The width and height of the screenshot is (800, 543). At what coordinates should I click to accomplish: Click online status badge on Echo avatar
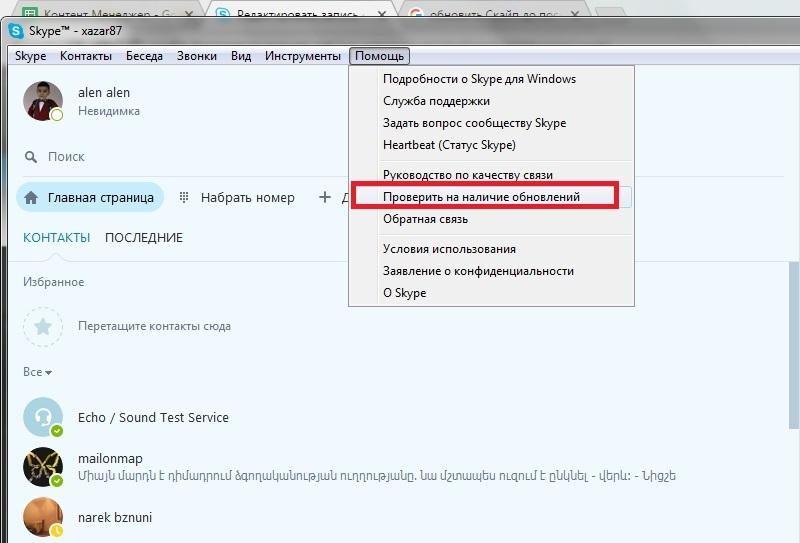tap(57, 431)
